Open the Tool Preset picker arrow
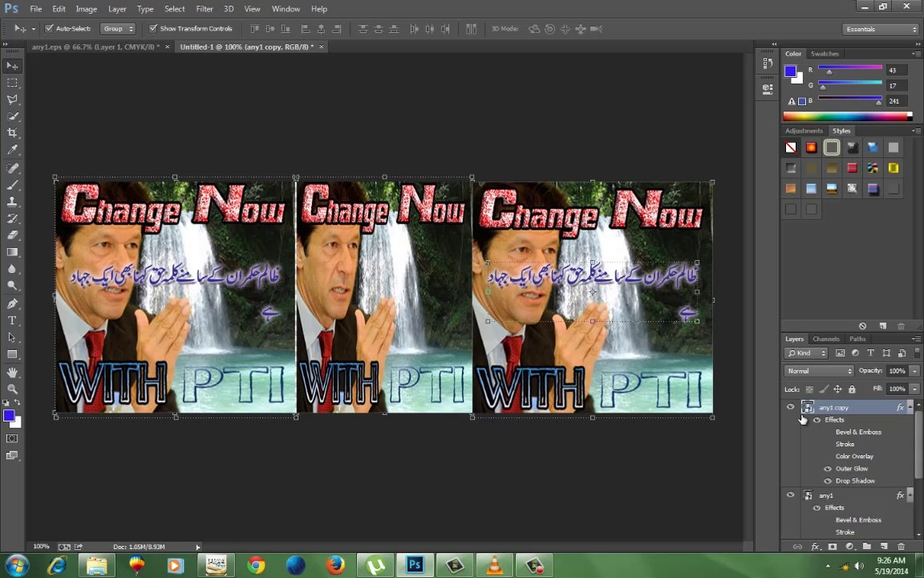This screenshot has height=578, width=924. pos(33,28)
